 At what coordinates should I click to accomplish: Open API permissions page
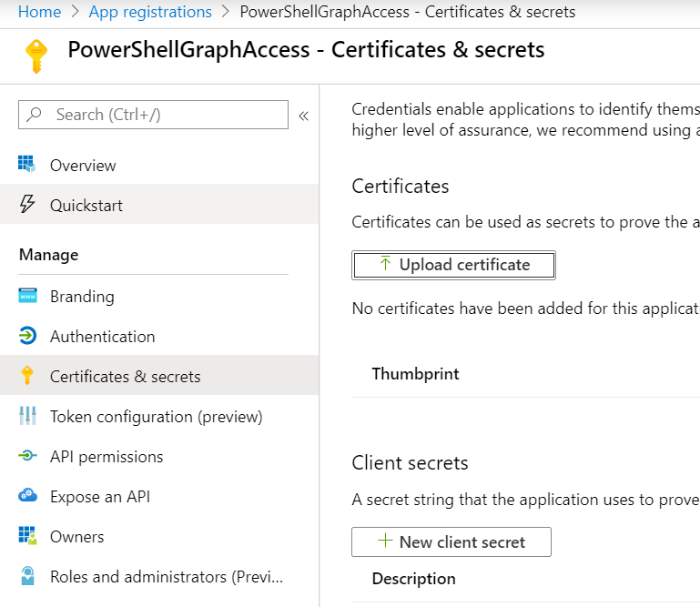[x=159, y=457]
